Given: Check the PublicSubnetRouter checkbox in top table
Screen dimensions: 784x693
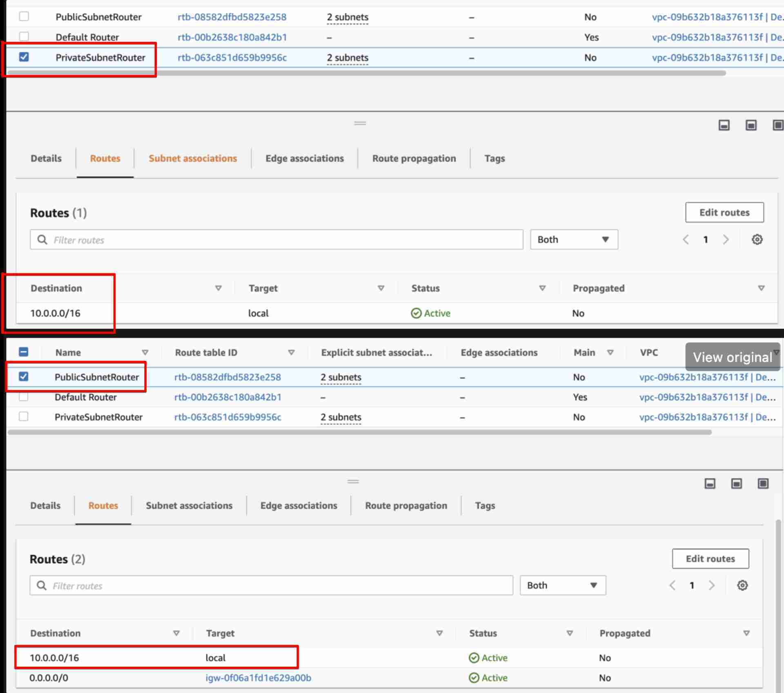Looking at the screenshot, I should [x=24, y=16].
